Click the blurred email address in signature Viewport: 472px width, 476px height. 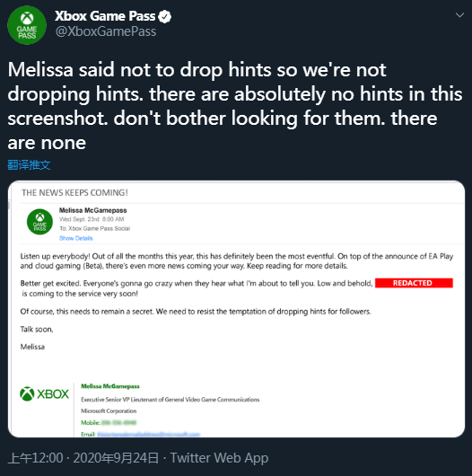pyautogui.click(x=148, y=434)
